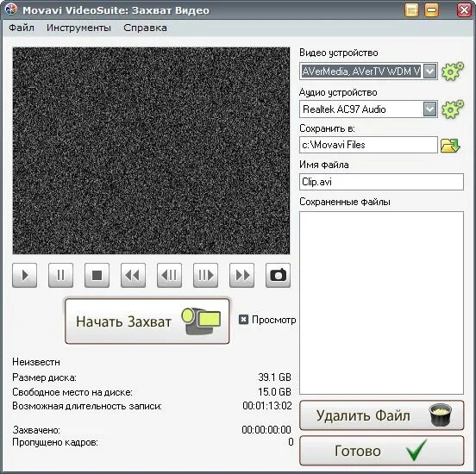Close the Movavi VideoSuite window
Viewport: 476px width, 474px height.
pyautogui.click(x=464, y=10)
